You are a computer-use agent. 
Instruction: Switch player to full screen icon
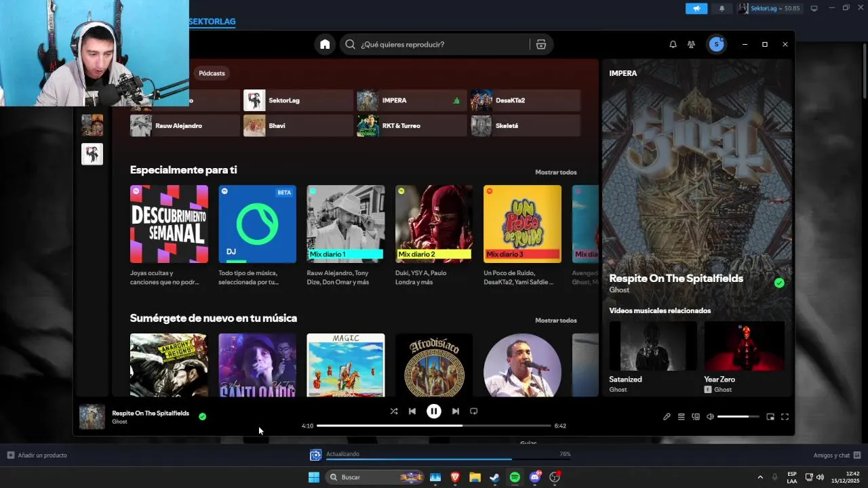coord(785,417)
